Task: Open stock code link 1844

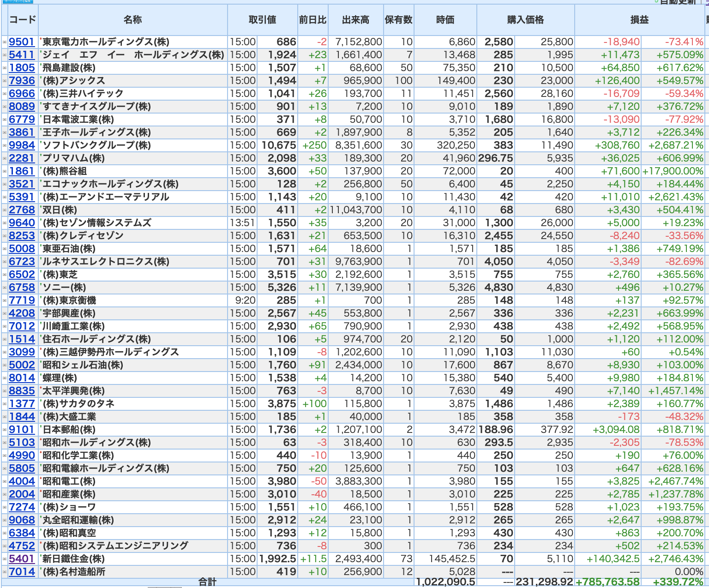Action: point(22,417)
